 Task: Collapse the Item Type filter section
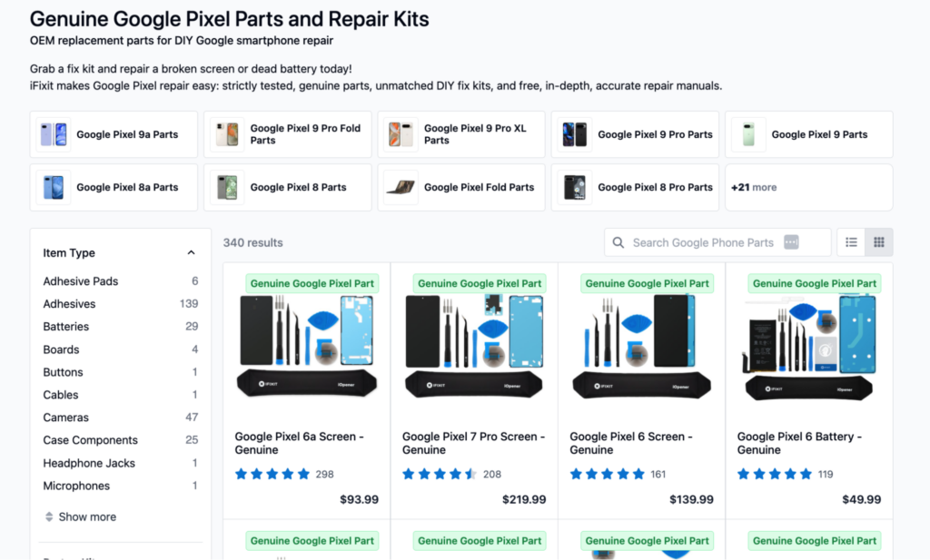coord(191,253)
